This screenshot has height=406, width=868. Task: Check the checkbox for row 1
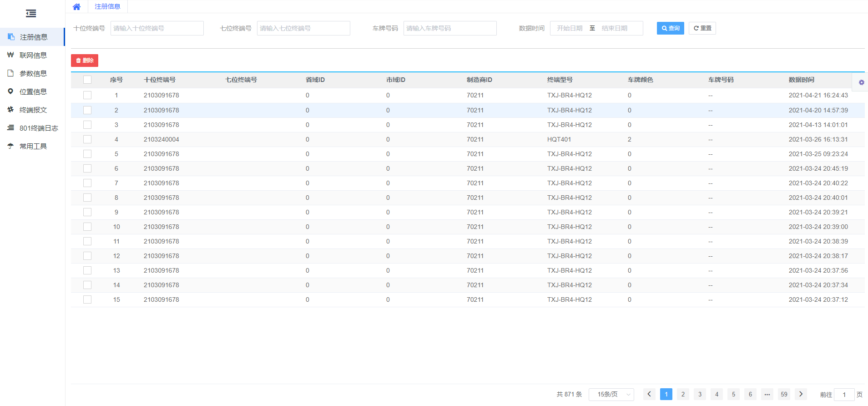87,95
